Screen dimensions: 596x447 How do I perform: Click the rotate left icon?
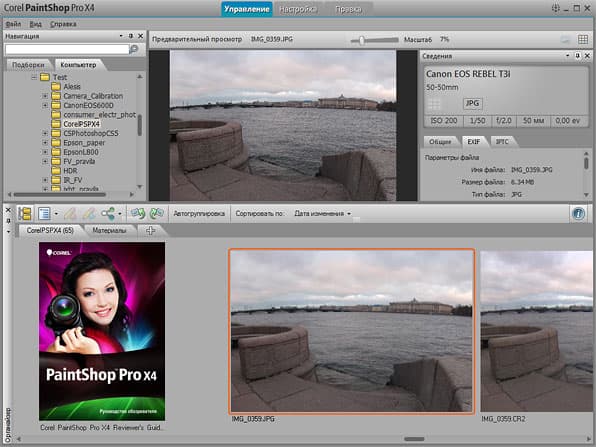point(138,214)
